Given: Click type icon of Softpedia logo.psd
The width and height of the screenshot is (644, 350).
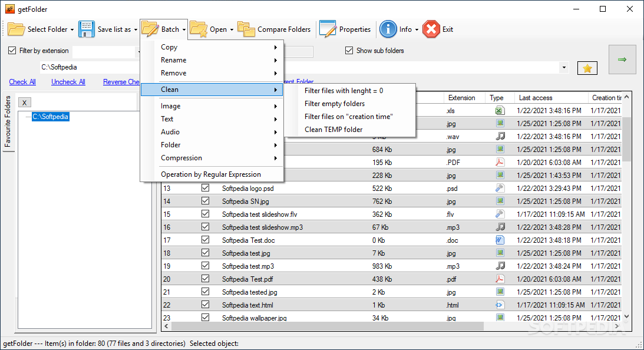Looking at the screenshot, I should coord(500,188).
